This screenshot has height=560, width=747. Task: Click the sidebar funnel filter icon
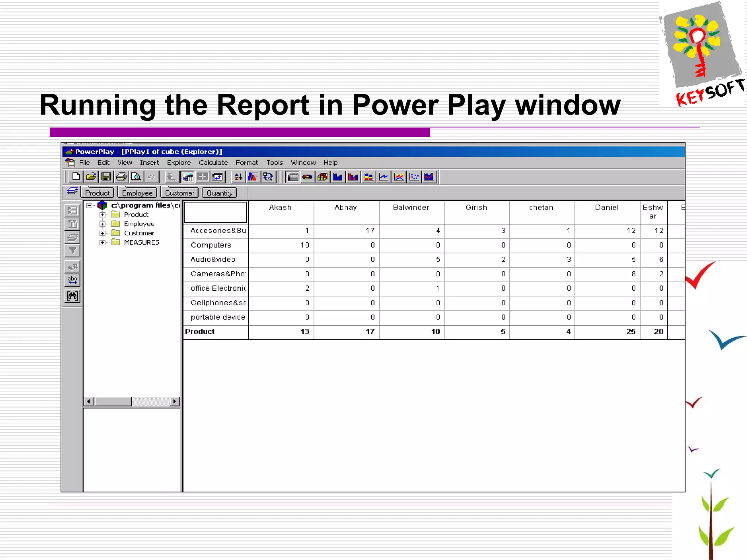point(73,251)
